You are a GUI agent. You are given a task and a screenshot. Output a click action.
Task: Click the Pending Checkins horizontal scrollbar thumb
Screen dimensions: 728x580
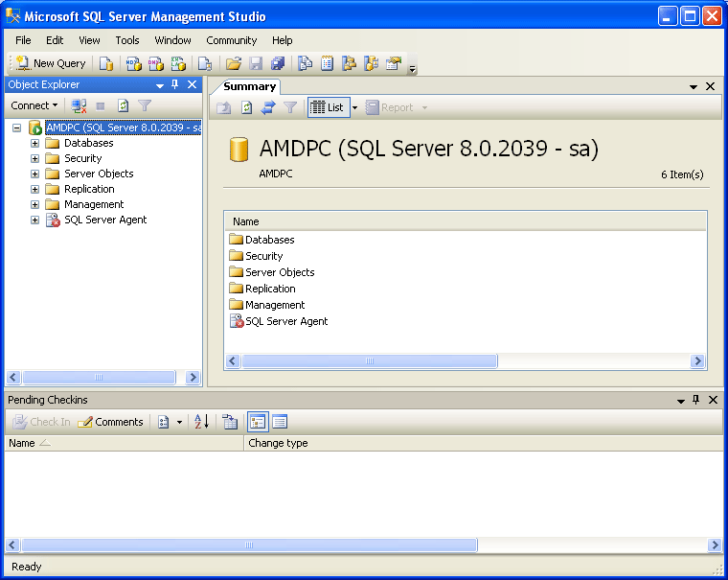tap(249, 545)
